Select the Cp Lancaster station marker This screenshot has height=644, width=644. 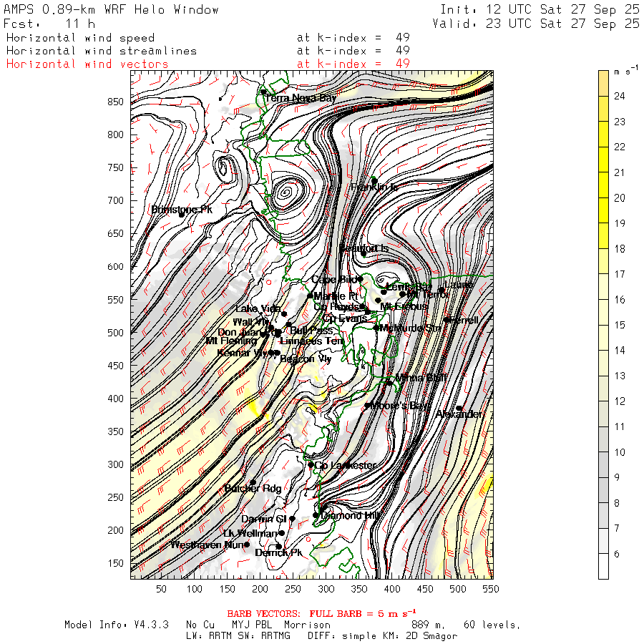tap(311, 464)
